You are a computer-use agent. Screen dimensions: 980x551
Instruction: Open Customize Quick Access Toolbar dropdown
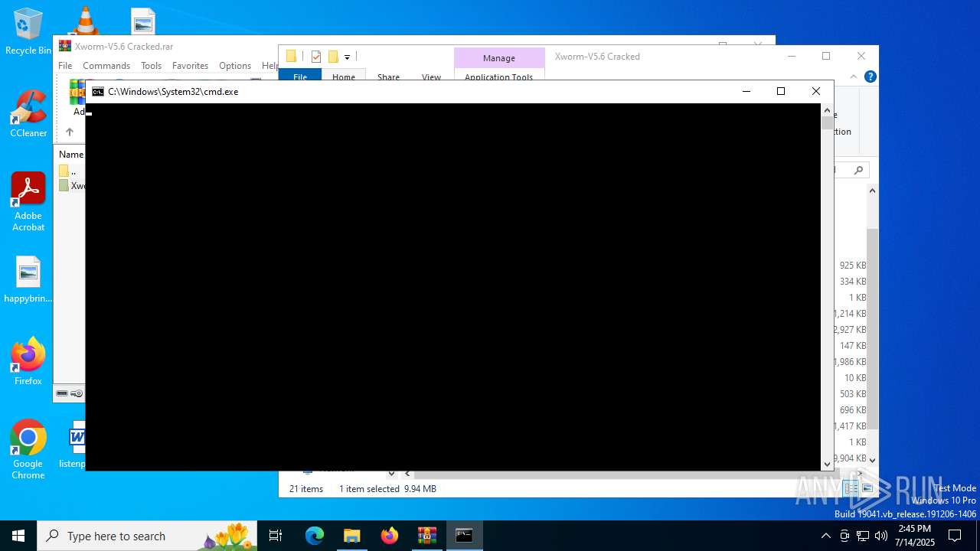tap(347, 57)
